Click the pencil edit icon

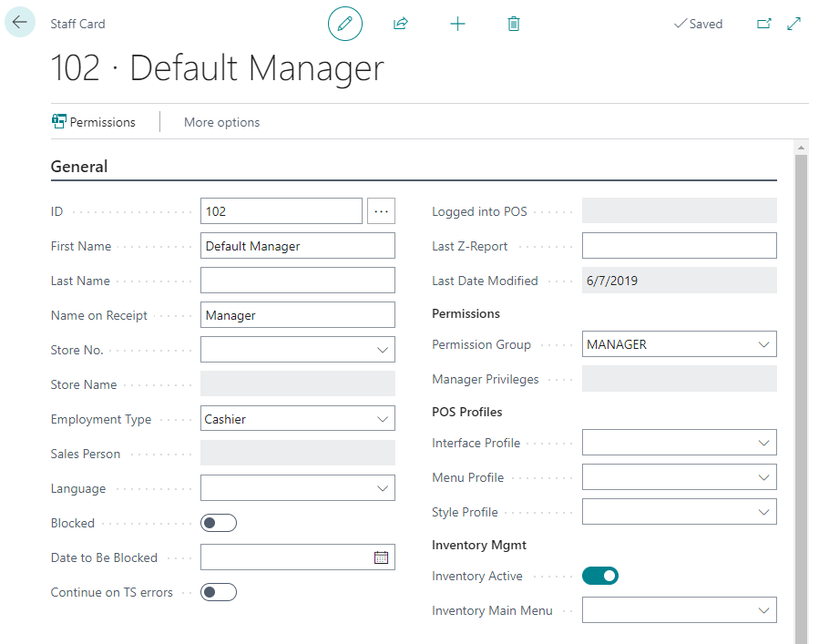344,24
